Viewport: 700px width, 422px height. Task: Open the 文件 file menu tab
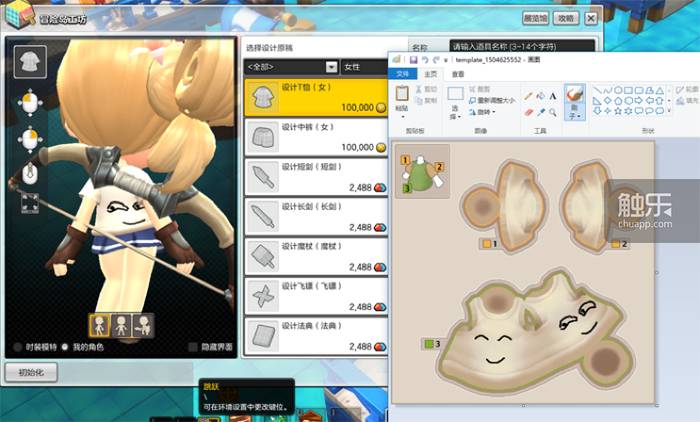403,74
